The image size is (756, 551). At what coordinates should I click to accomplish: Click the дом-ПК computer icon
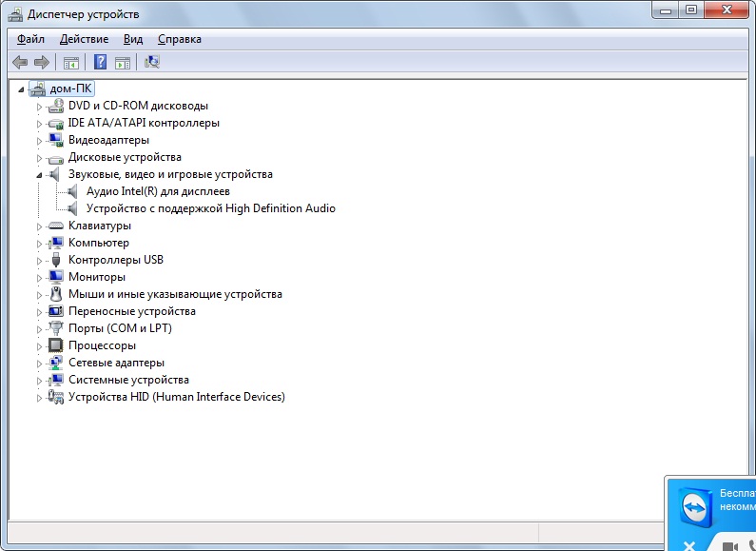coord(38,89)
